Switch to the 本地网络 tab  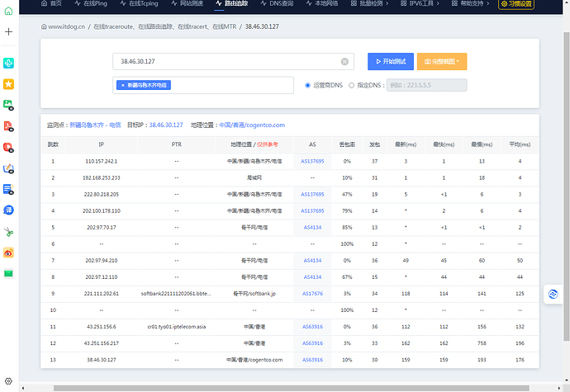tap(322, 3)
